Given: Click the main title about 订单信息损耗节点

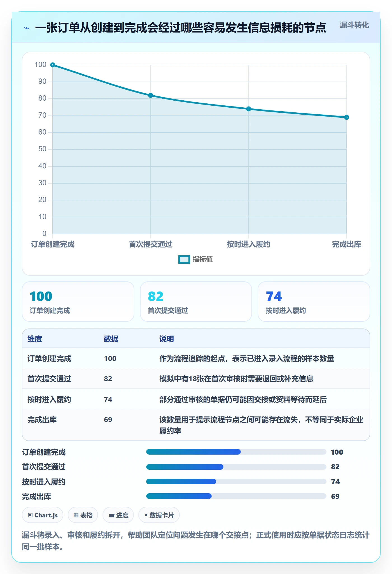Looking at the screenshot, I should pyautogui.click(x=181, y=28).
